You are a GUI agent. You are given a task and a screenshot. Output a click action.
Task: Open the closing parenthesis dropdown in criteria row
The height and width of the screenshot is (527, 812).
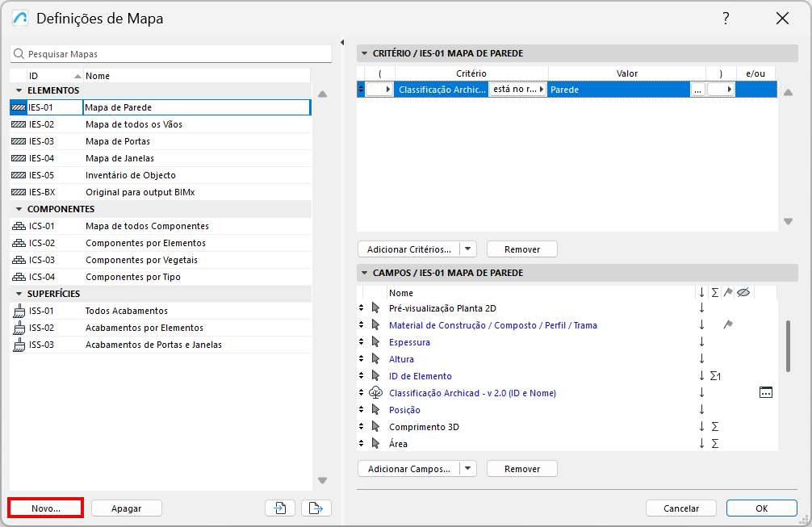(721, 89)
